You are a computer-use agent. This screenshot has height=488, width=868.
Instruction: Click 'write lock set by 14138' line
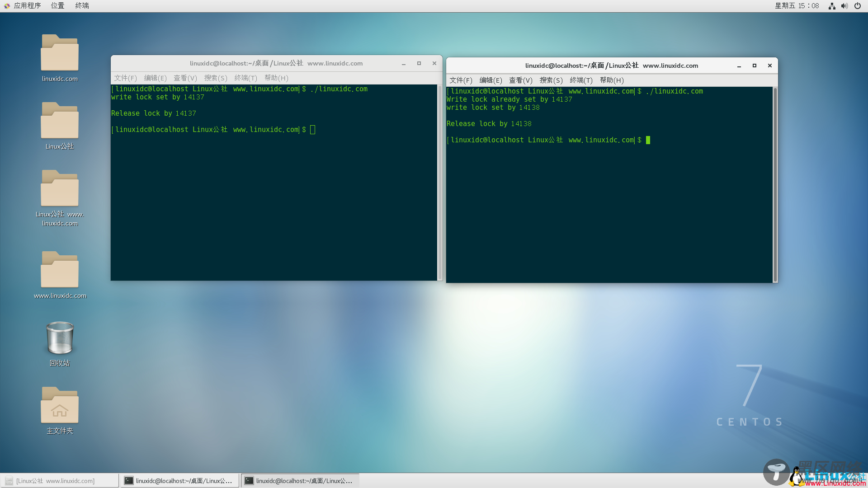click(x=493, y=108)
